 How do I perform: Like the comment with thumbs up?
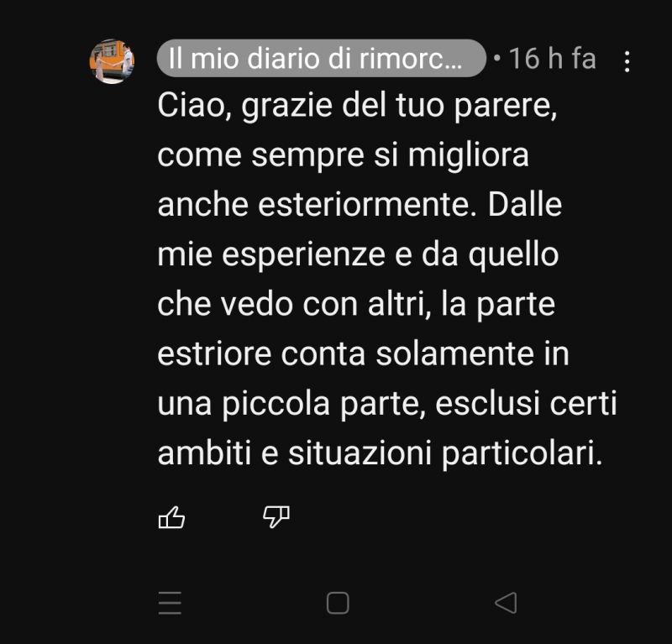point(172,517)
